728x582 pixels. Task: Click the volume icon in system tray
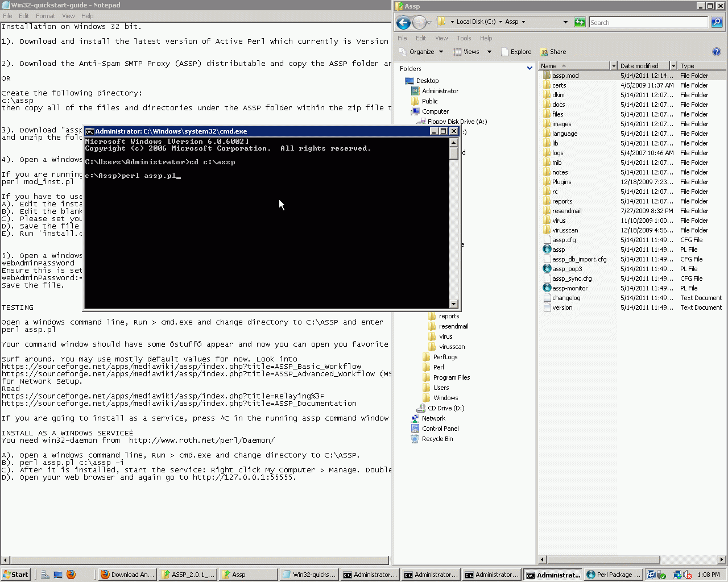pos(687,575)
